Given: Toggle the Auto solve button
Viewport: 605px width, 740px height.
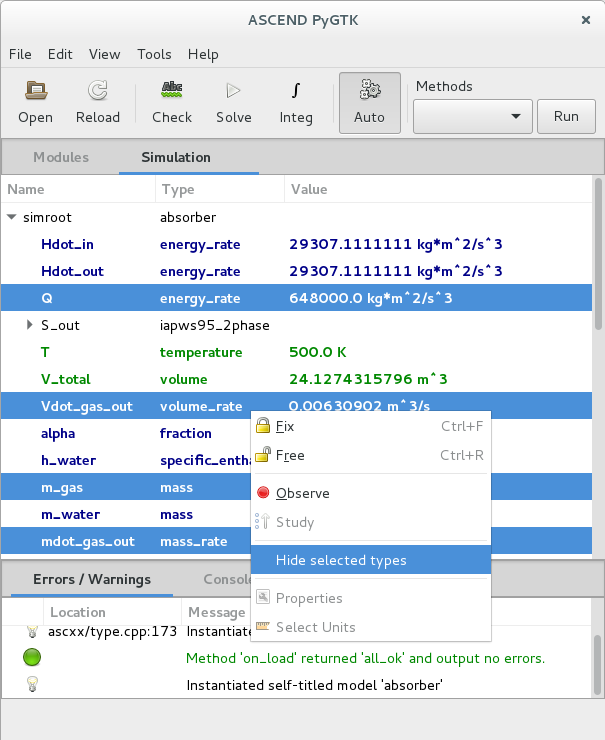Looking at the screenshot, I should 369,103.
